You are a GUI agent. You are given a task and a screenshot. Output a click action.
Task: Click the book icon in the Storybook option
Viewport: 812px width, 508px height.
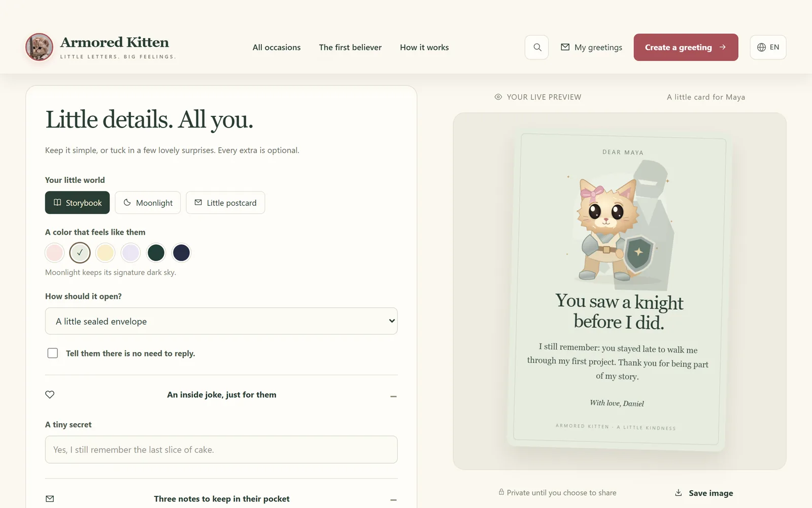(x=57, y=202)
